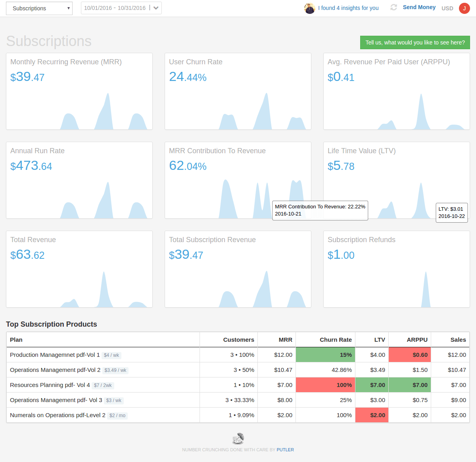The image size is (476, 462).
Task: Click the MRR Contribution To Revenue tooltip
Action: point(320,210)
